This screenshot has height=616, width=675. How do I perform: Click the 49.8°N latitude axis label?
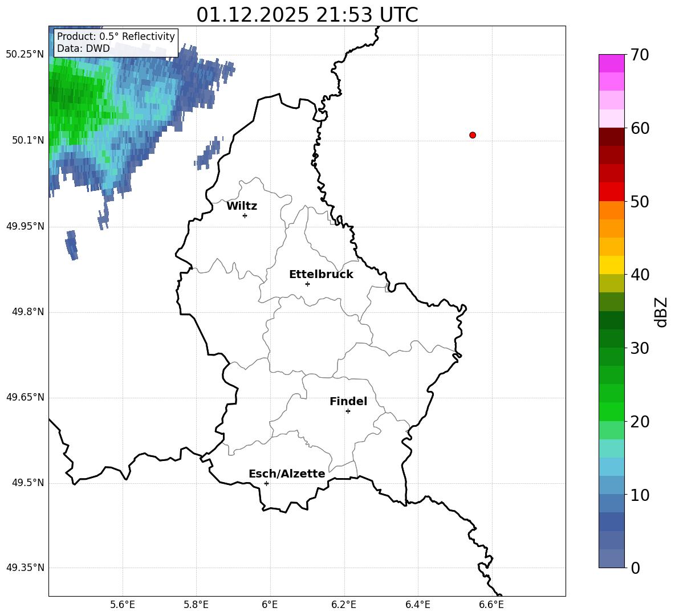point(27,312)
